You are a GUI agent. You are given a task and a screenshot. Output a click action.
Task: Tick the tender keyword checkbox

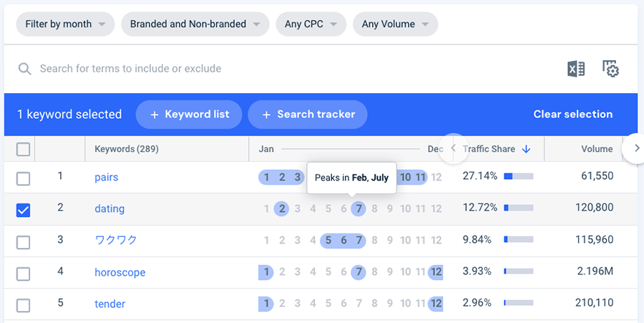[23, 305]
